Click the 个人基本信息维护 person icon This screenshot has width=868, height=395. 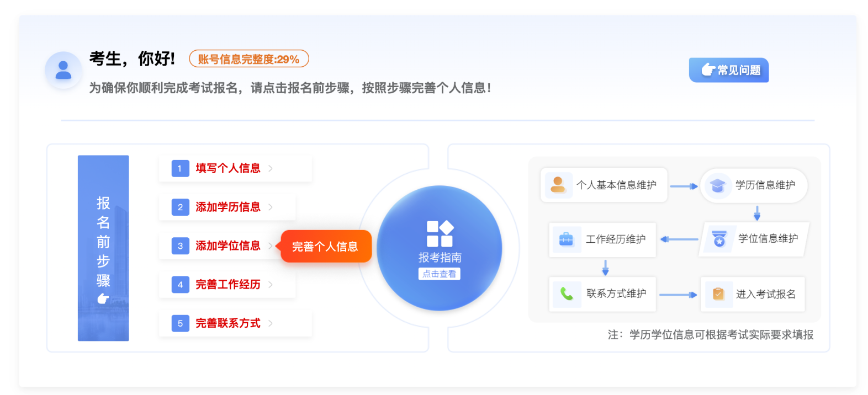558,185
